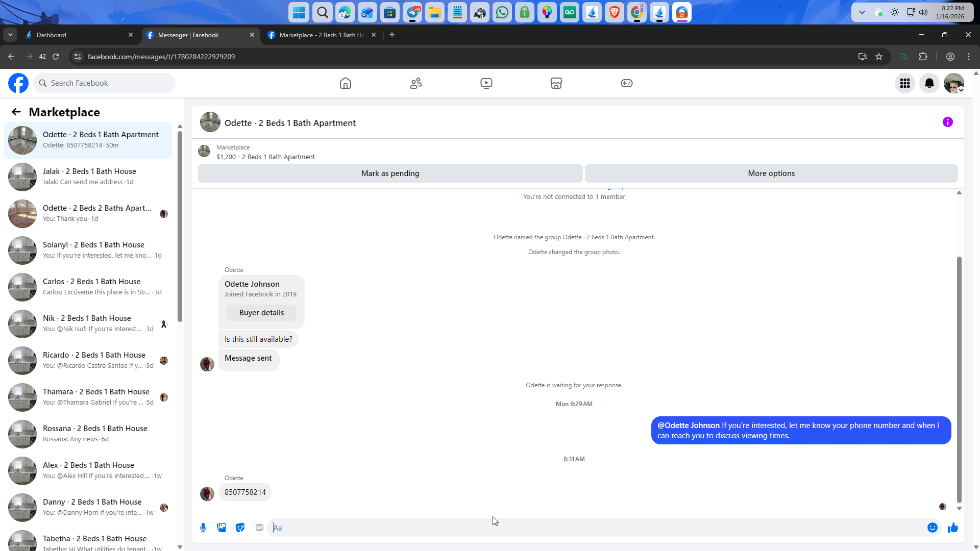Viewport: 980px width, 551px height.
Task: Click the Mark as pending button
Action: click(x=390, y=173)
